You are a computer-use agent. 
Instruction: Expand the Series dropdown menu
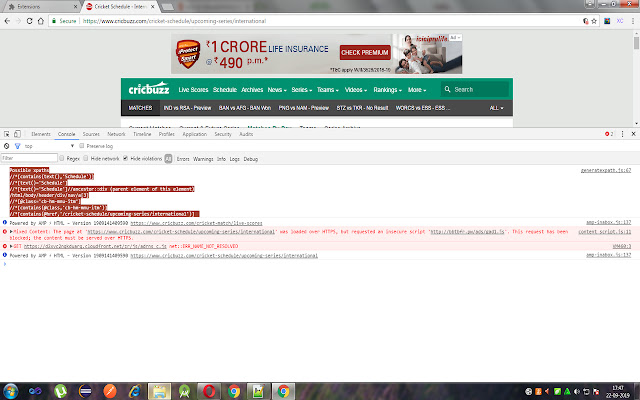301,90
